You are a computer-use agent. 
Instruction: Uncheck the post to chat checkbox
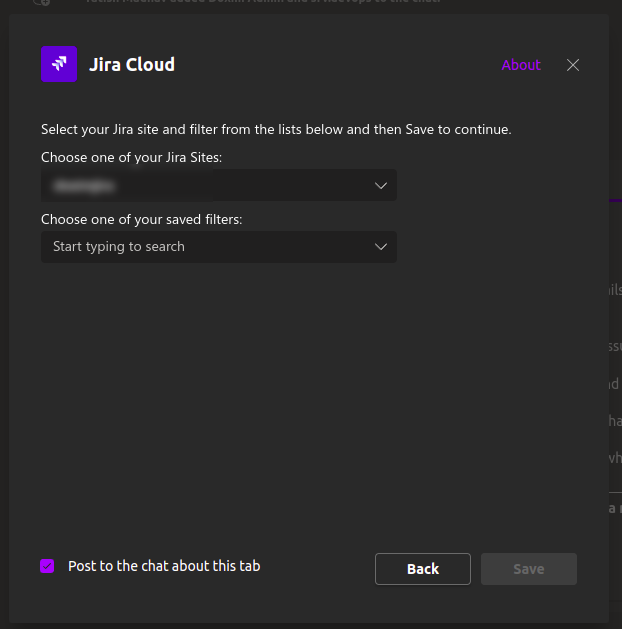click(x=47, y=566)
